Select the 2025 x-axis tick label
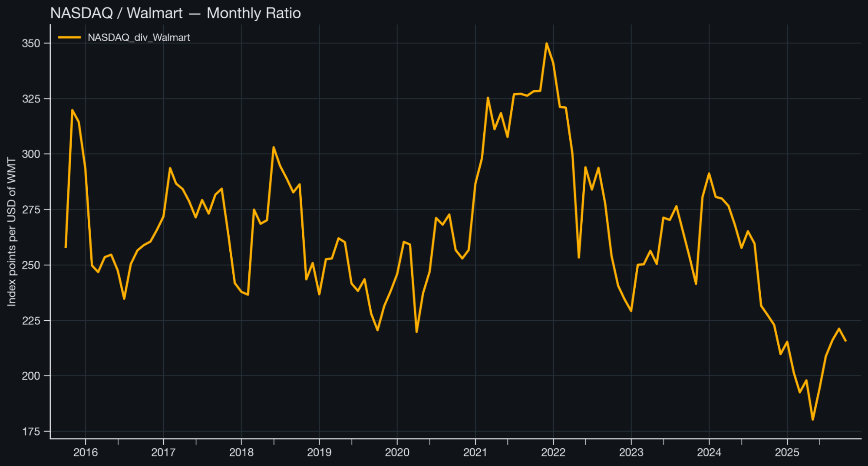The height and width of the screenshot is (466, 868). [x=787, y=453]
